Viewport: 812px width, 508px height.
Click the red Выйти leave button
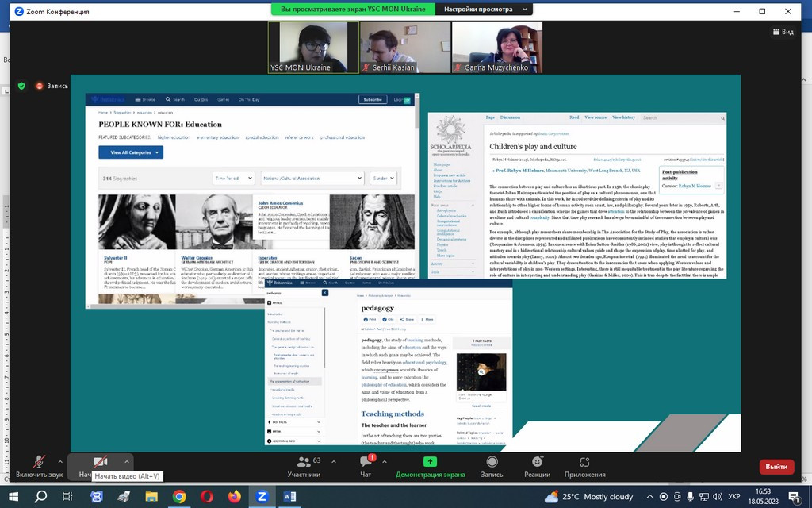tap(776, 467)
